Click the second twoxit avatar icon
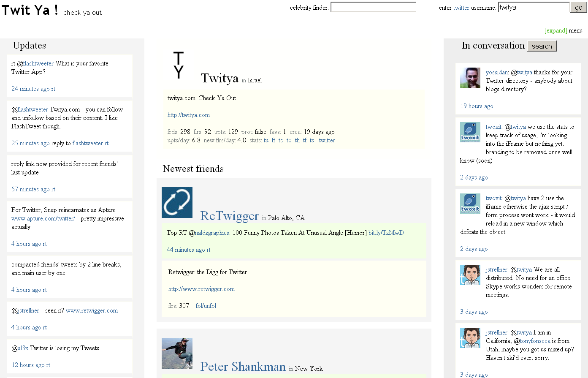Screen dimensions: 588x378 point(470,204)
